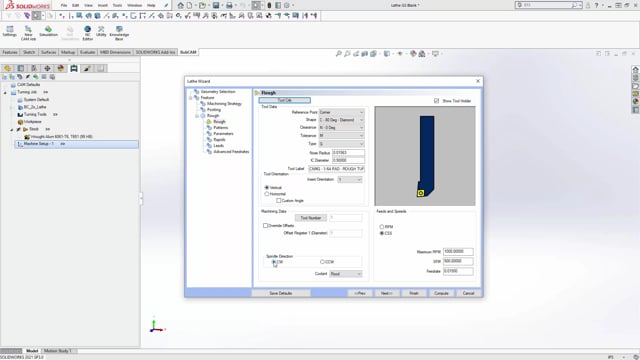Click the Save Defaults button

coord(281,293)
